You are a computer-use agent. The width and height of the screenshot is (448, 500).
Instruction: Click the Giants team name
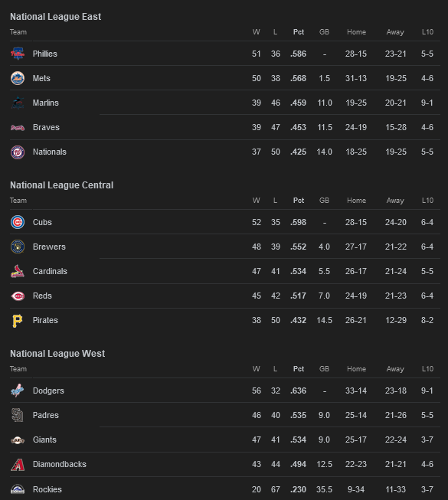click(x=44, y=440)
